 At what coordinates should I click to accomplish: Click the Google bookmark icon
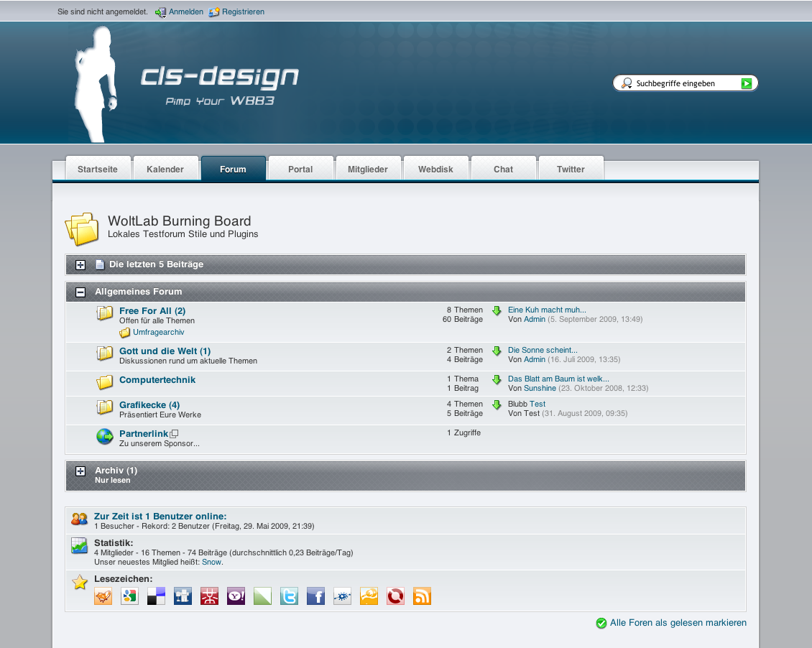pyautogui.click(x=129, y=596)
